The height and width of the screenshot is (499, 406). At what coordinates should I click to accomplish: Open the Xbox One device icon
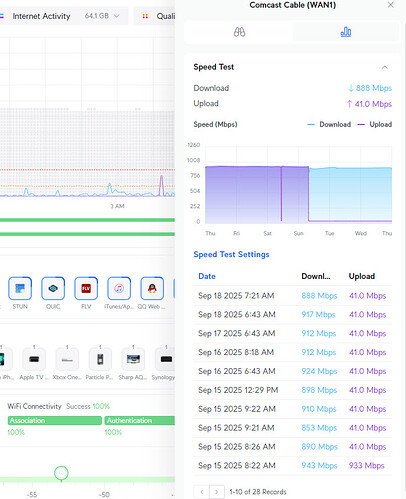[67, 359]
